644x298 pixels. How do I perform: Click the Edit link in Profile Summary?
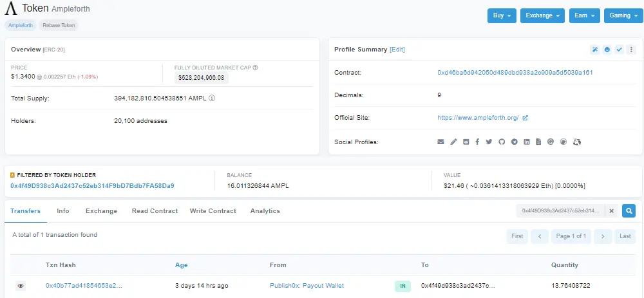(x=397, y=50)
